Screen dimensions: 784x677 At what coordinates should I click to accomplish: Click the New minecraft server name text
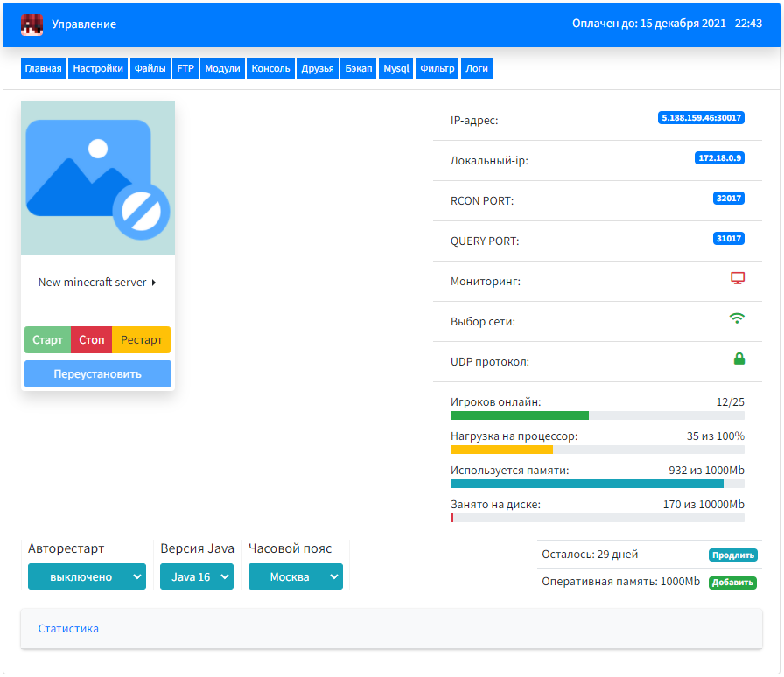click(93, 283)
